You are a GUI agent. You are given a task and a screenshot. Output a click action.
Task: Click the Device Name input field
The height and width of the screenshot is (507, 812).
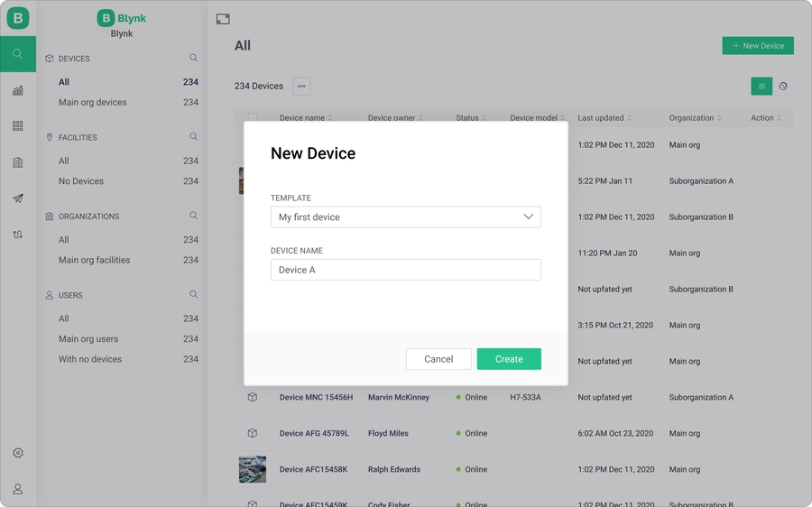[x=406, y=270]
